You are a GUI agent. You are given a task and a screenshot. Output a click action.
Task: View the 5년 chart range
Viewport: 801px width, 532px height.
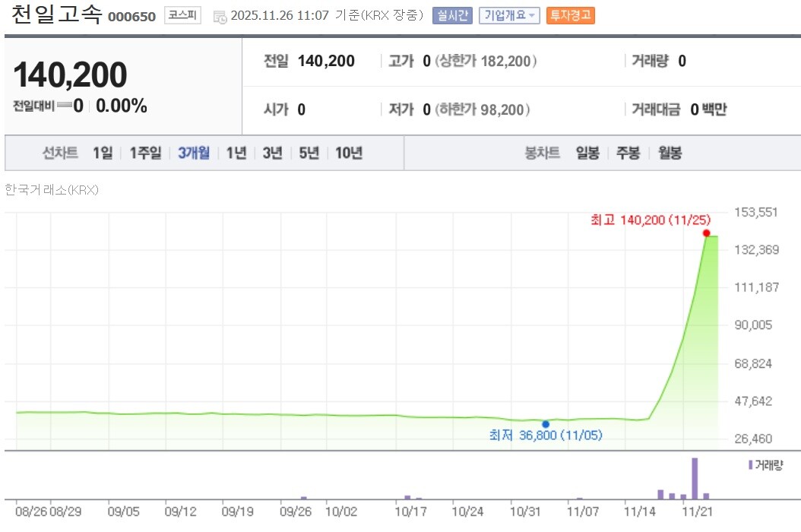click(x=309, y=153)
